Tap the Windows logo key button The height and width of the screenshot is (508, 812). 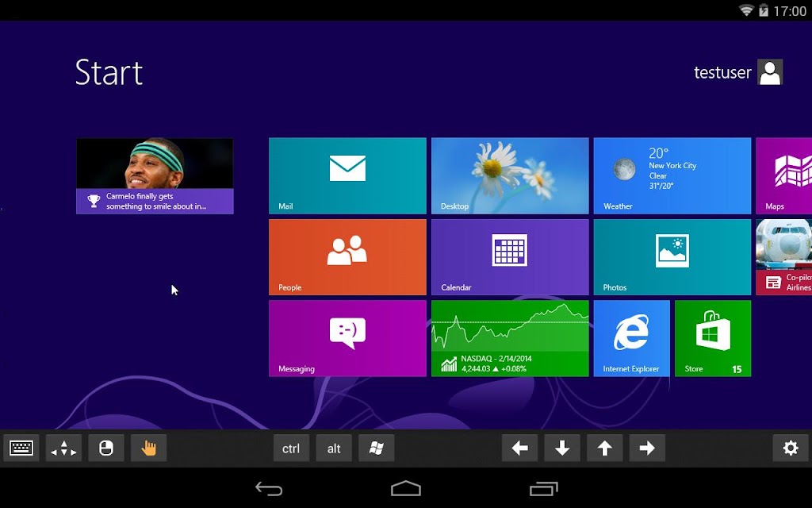click(x=377, y=448)
